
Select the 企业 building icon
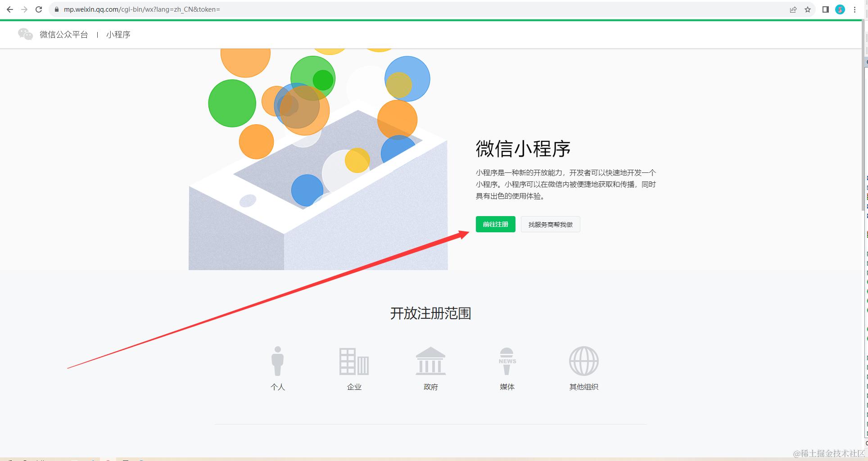click(x=354, y=361)
